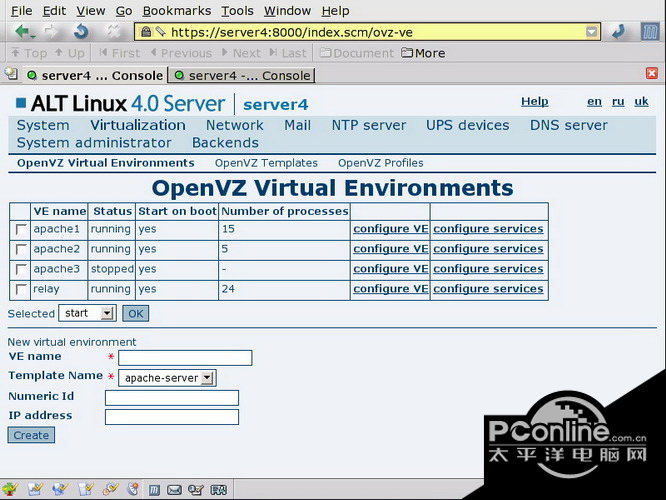
Task: Open a new tab with the new-tab icon
Action: 11,74
